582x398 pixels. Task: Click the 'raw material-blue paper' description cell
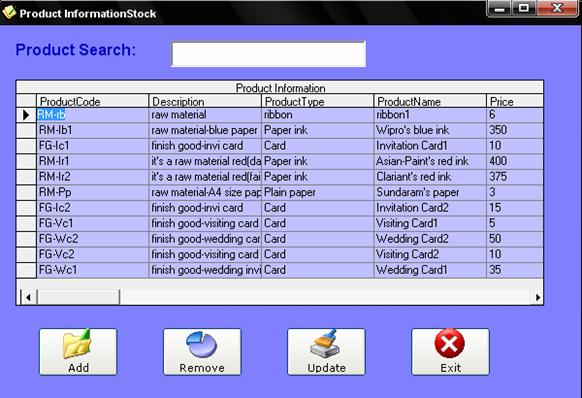[205, 130]
